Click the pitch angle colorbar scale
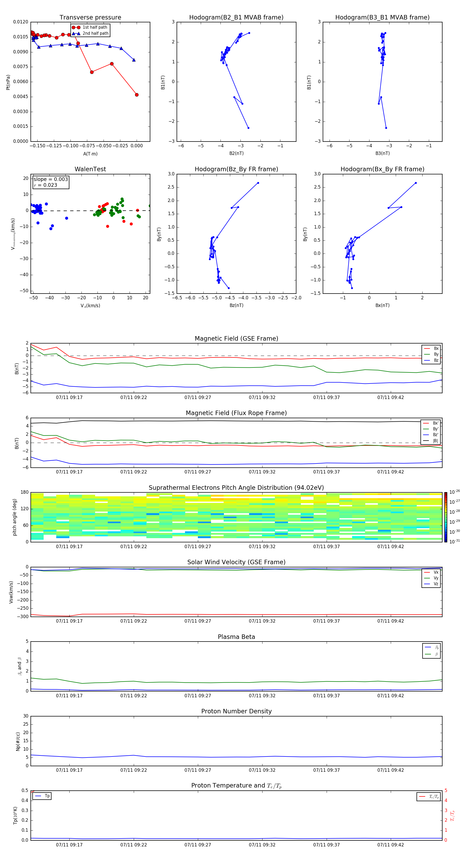The image size is (473, 868). pos(446,517)
